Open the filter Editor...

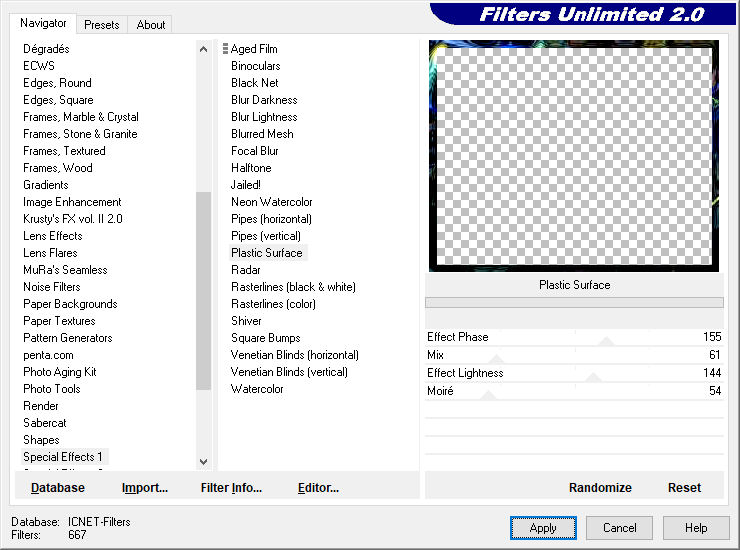[x=319, y=488]
